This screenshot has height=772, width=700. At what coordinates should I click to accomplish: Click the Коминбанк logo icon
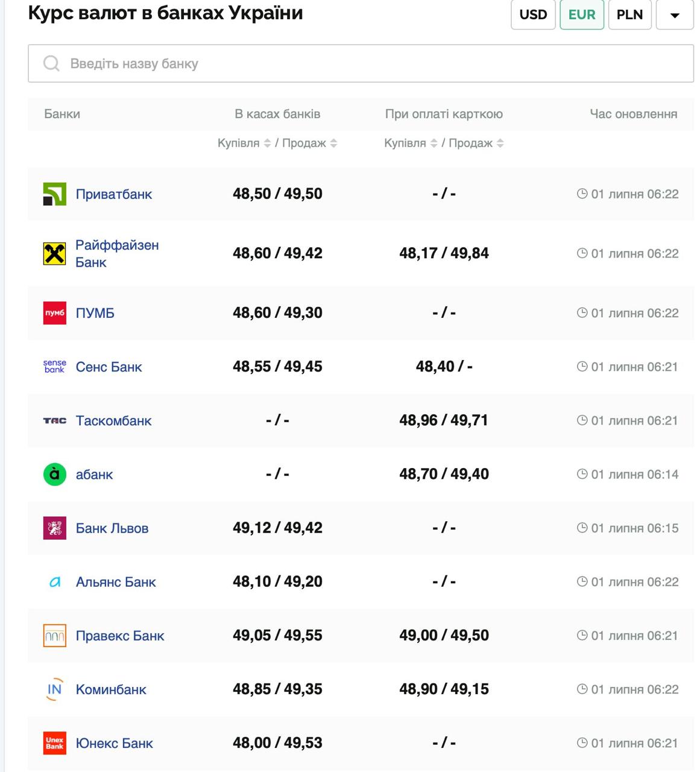54,689
